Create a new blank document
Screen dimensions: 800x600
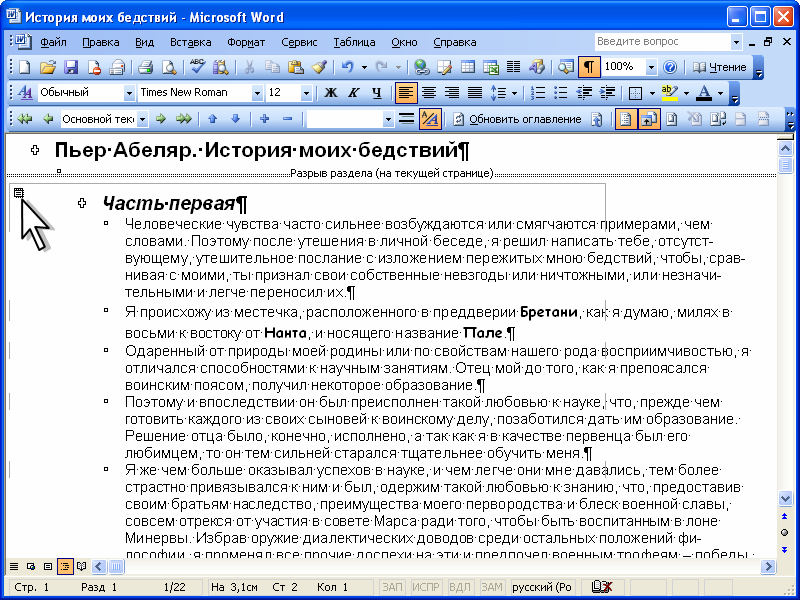pos(24,67)
